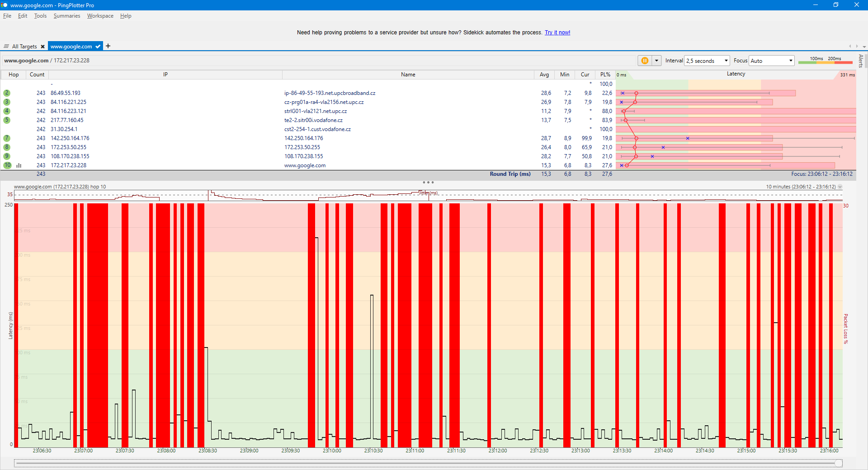This screenshot has width=868, height=470.
Task: Click the Try it now! link
Action: point(557,33)
